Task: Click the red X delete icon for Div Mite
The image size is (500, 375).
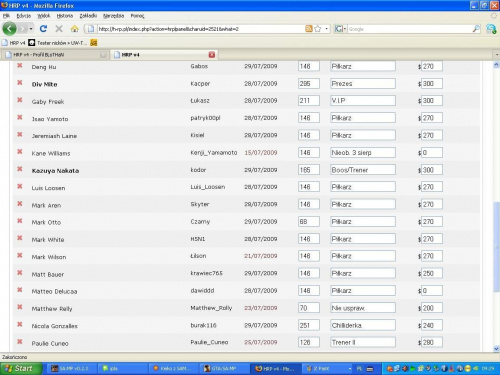Action: point(20,82)
